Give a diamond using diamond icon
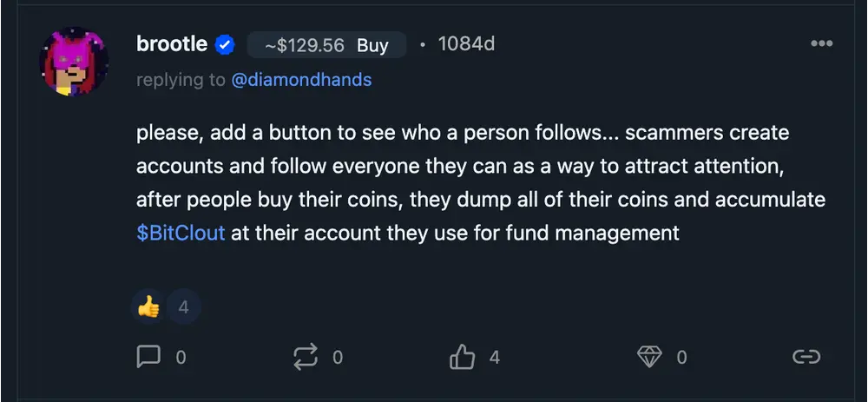The height and width of the screenshot is (402, 868). pyautogui.click(x=650, y=357)
